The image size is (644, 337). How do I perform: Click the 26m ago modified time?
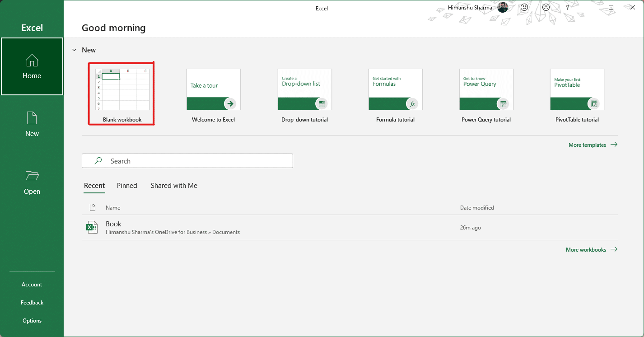(470, 228)
